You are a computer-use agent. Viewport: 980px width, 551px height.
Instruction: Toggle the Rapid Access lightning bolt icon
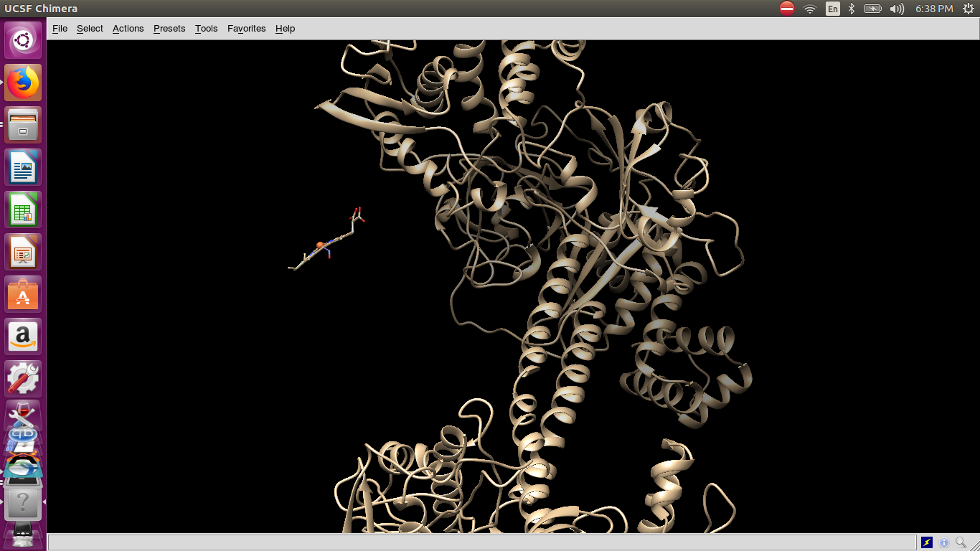click(x=927, y=542)
